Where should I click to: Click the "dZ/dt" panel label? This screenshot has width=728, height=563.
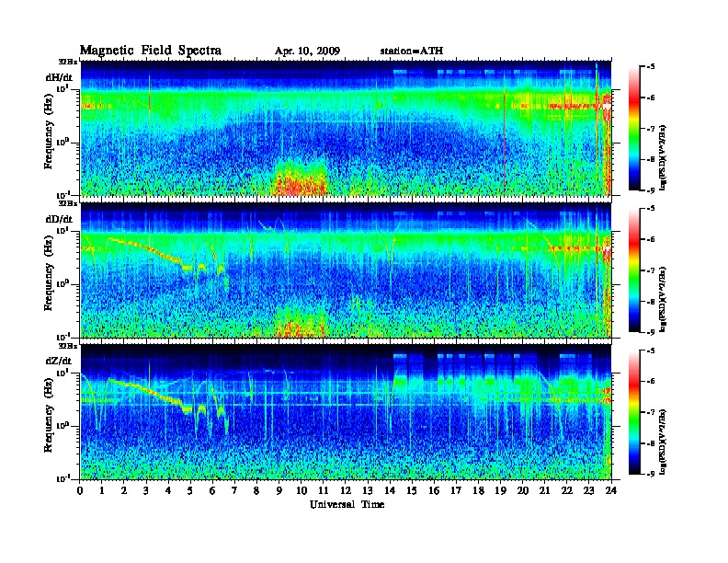[x=59, y=361]
